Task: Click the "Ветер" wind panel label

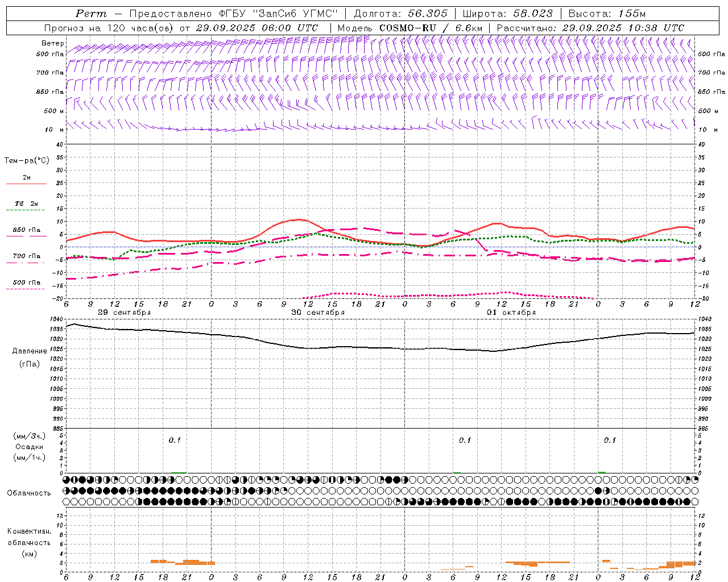Action: tap(52, 43)
